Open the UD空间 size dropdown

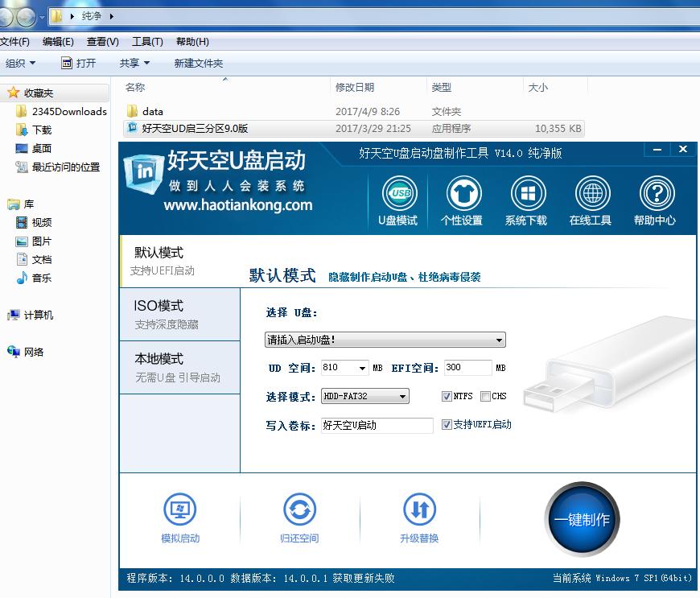[x=362, y=368]
